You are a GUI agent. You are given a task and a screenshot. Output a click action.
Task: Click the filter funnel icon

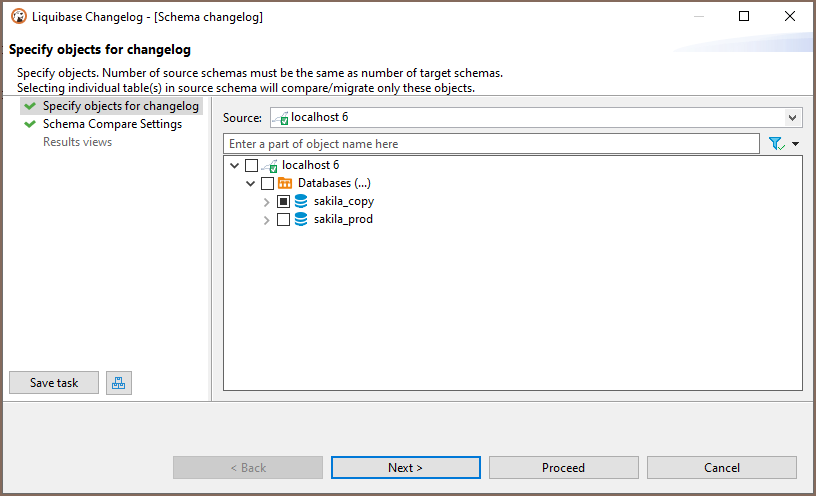click(776, 144)
